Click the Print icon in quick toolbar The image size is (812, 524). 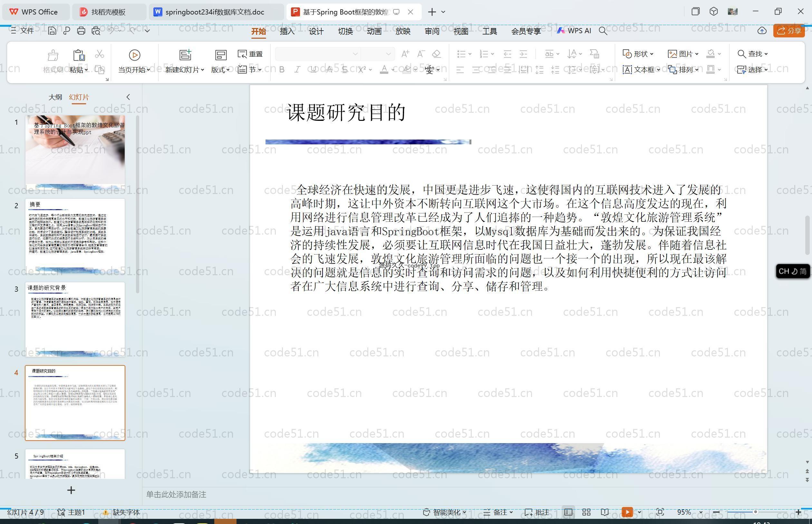81,31
